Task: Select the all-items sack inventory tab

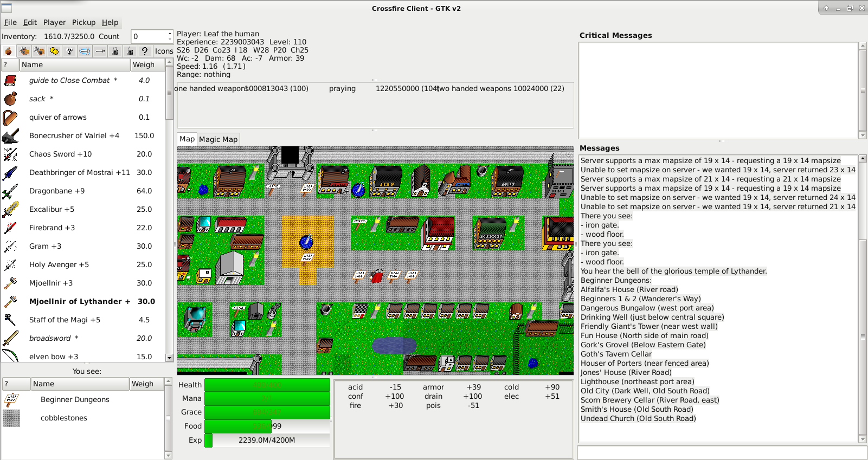Action: (9, 51)
